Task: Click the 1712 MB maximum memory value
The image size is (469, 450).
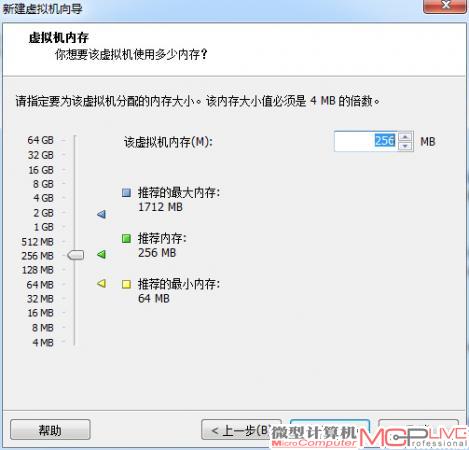Action: 160,207
